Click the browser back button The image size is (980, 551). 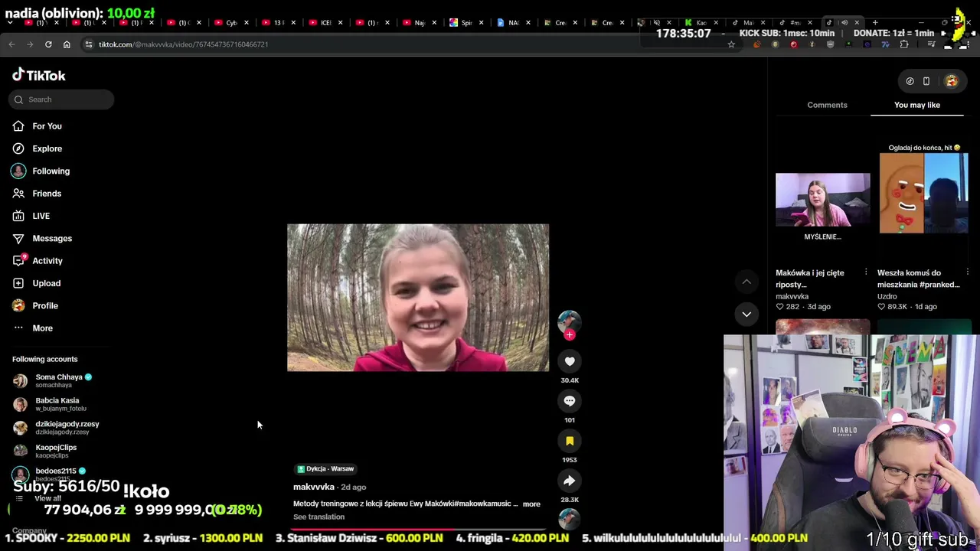[x=11, y=44]
